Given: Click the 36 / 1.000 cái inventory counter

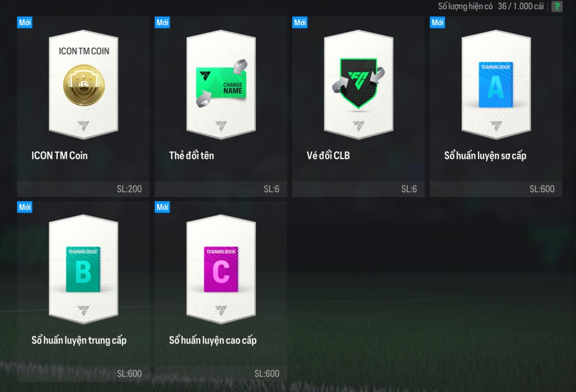Looking at the screenshot, I should (x=520, y=6).
